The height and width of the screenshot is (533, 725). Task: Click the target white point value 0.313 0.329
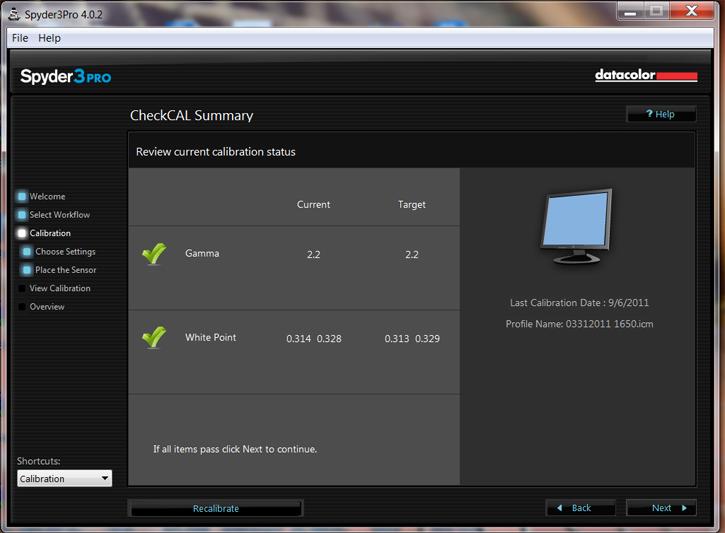(x=412, y=338)
